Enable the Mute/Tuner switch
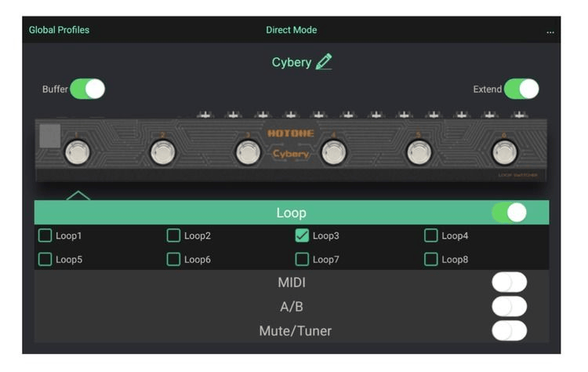The height and width of the screenshot is (372, 588). tap(510, 330)
